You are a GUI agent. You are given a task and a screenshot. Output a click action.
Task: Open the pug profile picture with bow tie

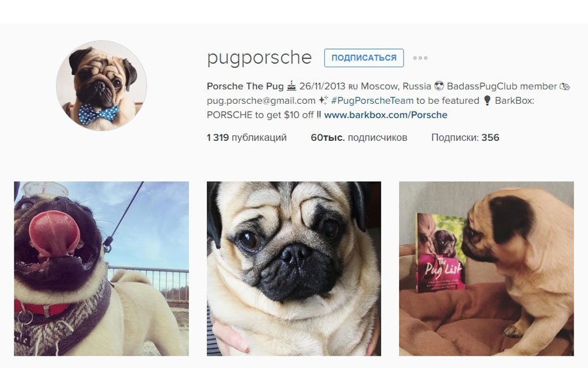click(x=101, y=86)
